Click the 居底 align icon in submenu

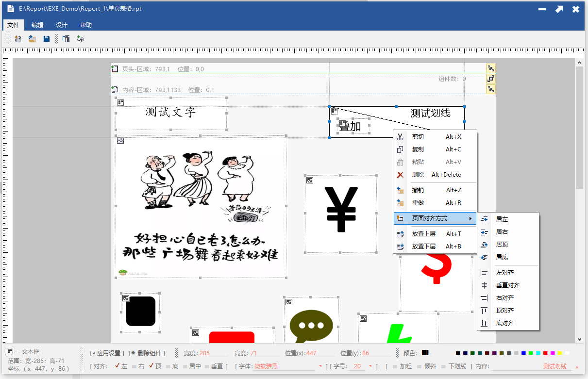(484, 257)
